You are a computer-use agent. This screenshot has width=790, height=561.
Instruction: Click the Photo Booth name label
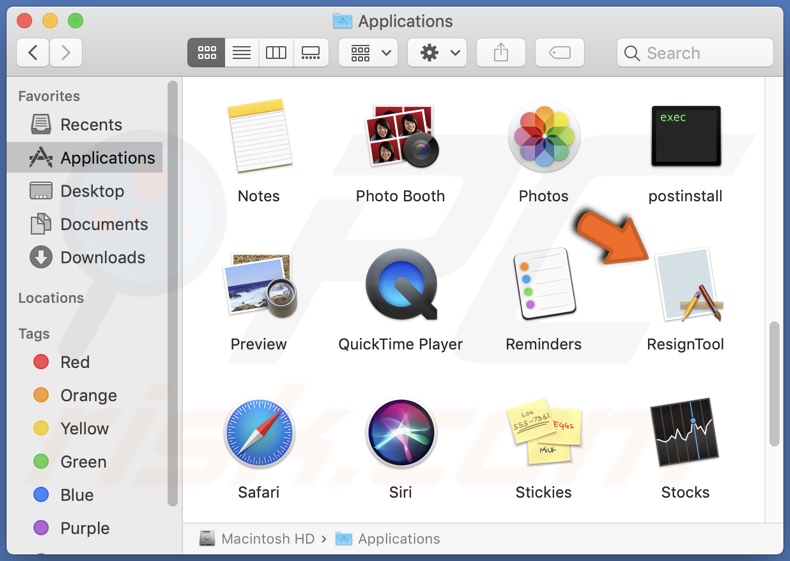pyautogui.click(x=401, y=196)
